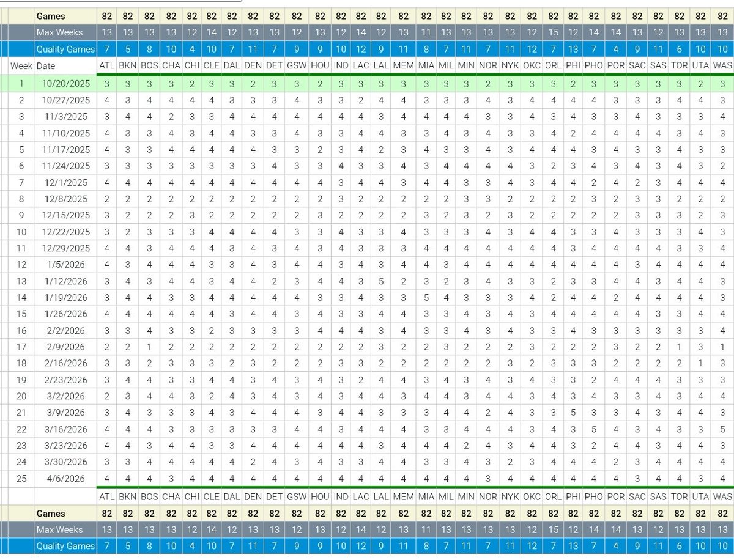Select week number 13 in the Week column
Image resolution: width=734 pixels, height=560 pixels.
(x=21, y=281)
